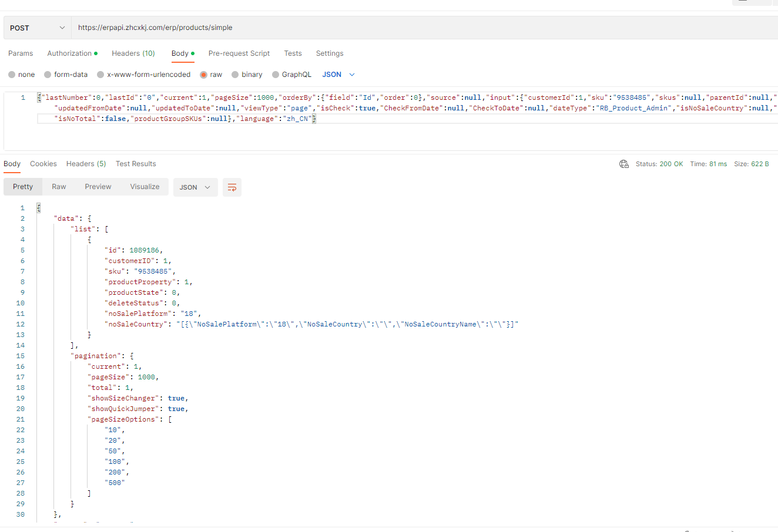The image size is (778, 532).
Task: Select the form-data body type
Action: point(66,75)
